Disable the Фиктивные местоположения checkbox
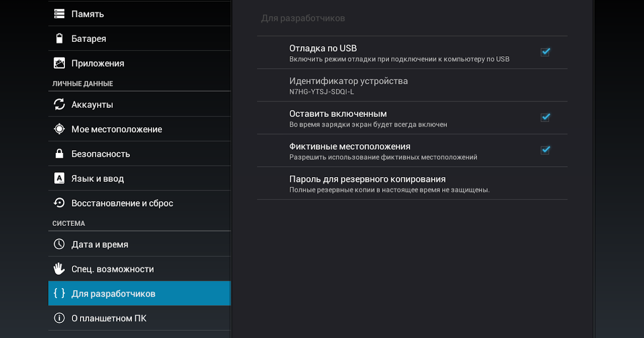Viewport: 644px width, 338px height. (545, 150)
